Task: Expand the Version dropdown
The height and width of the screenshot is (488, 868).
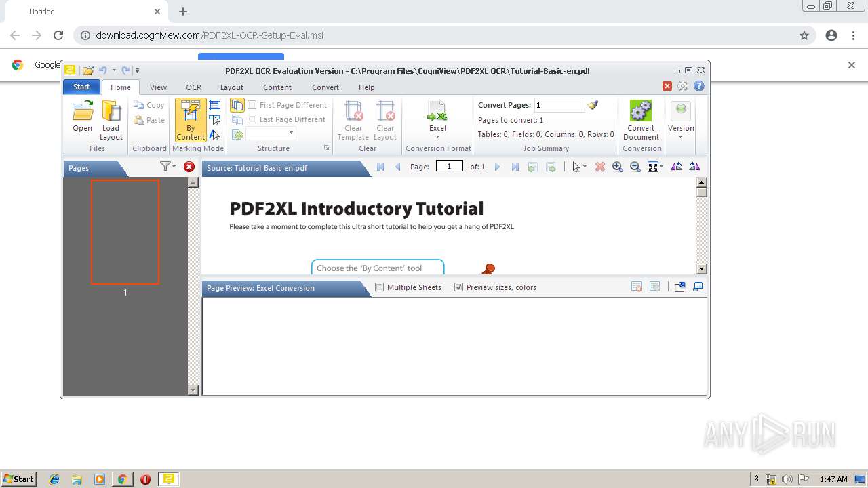Action: tap(680, 137)
